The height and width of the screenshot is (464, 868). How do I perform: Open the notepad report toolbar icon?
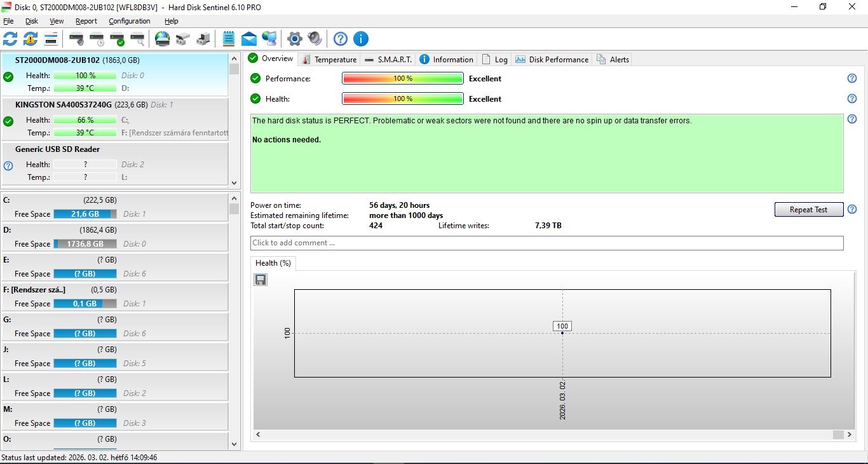[229, 39]
